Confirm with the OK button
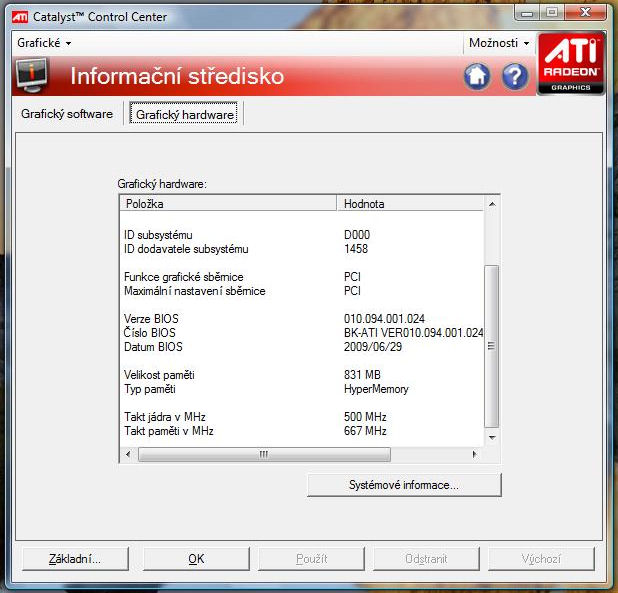 pyautogui.click(x=196, y=559)
